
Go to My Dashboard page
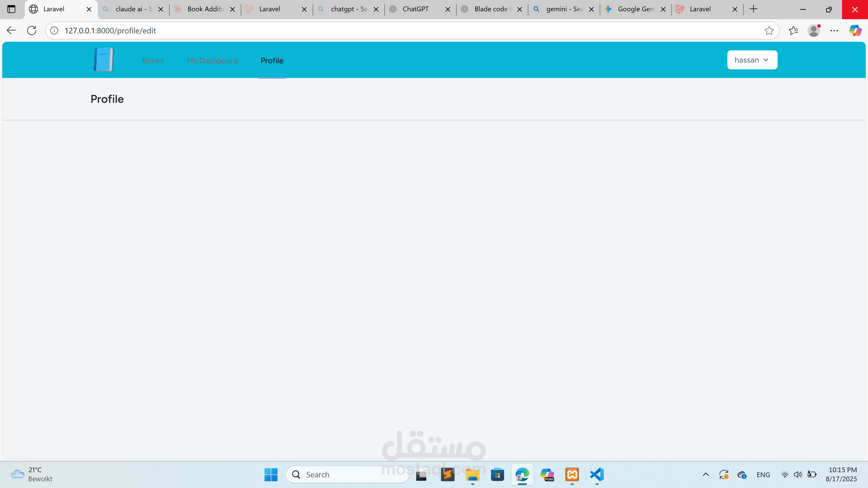(x=212, y=61)
